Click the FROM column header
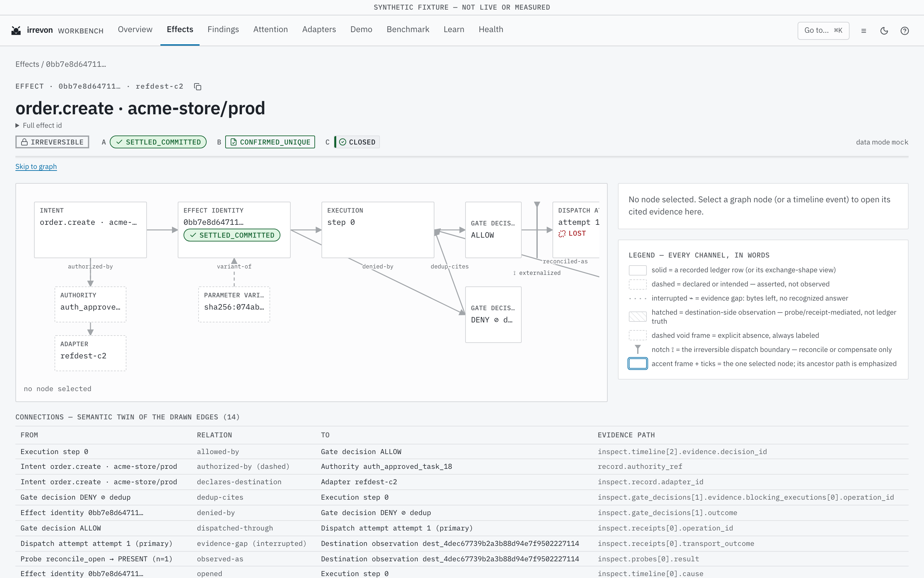 pyautogui.click(x=30, y=435)
